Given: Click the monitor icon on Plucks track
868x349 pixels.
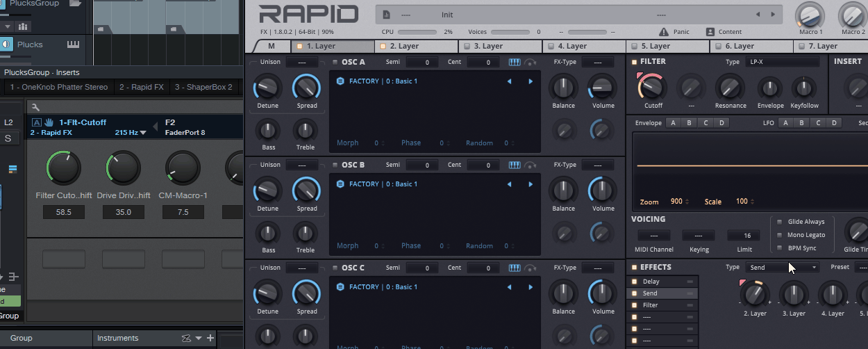Looking at the screenshot, I should (6, 44).
